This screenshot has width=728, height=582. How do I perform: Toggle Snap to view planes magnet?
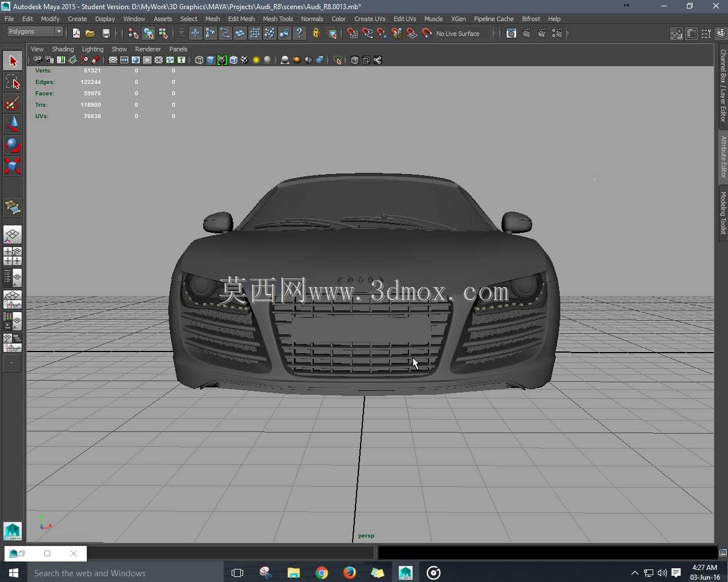click(412, 34)
